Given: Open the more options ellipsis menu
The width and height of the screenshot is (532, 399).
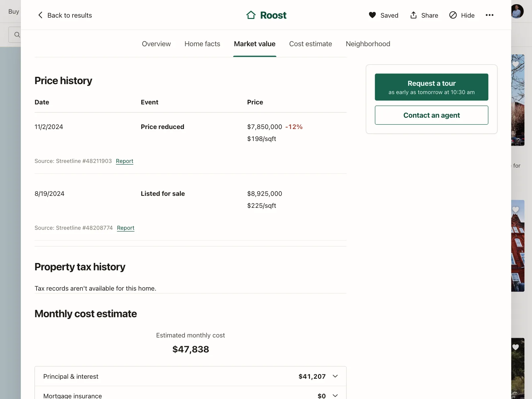Looking at the screenshot, I should [x=489, y=15].
